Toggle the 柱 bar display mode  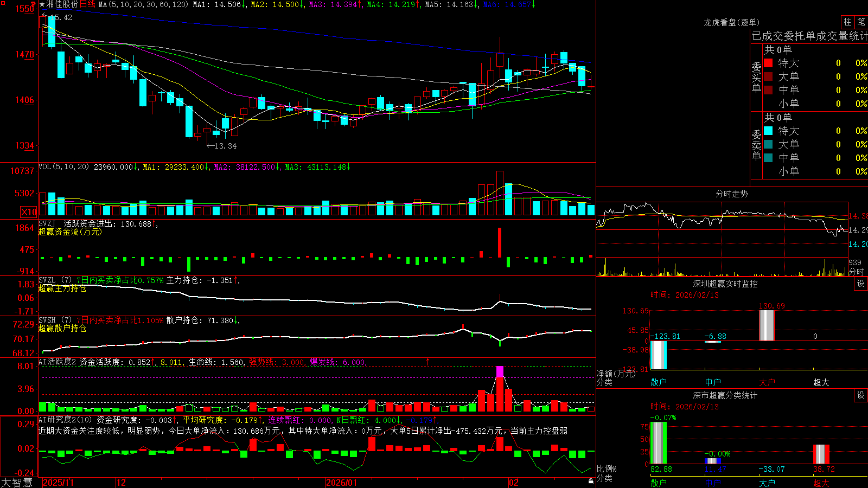[847, 22]
